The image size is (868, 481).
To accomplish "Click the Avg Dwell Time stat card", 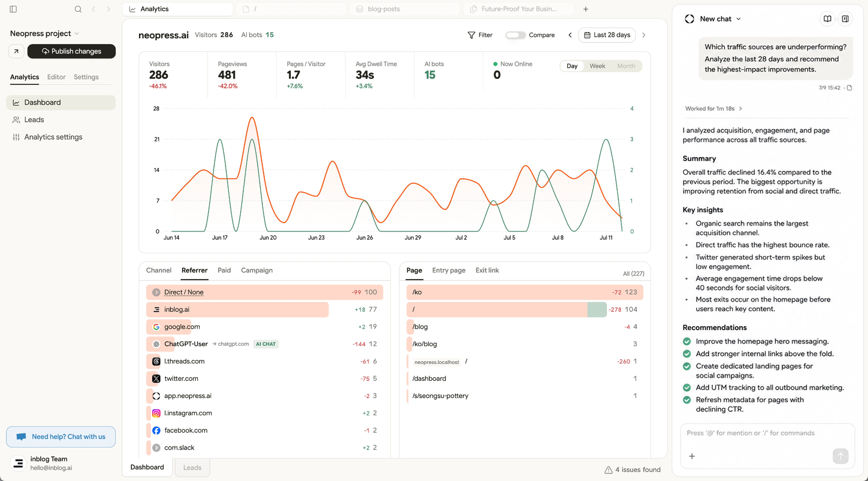I will 380,75.
